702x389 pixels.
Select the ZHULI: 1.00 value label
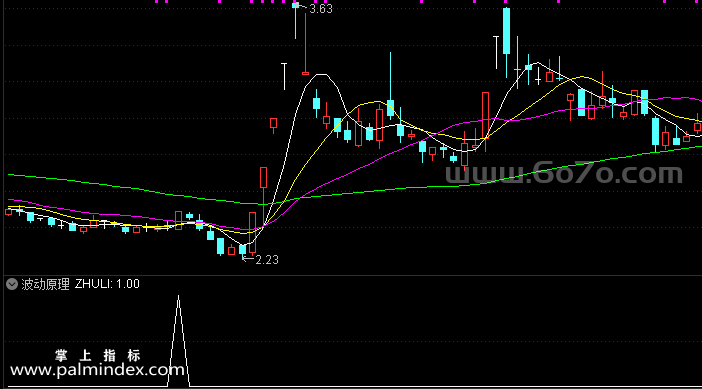pos(107,284)
